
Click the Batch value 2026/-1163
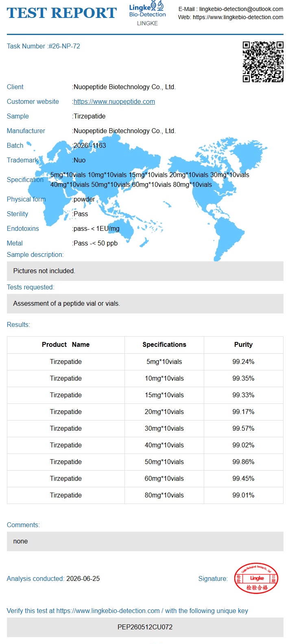click(x=89, y=145)
